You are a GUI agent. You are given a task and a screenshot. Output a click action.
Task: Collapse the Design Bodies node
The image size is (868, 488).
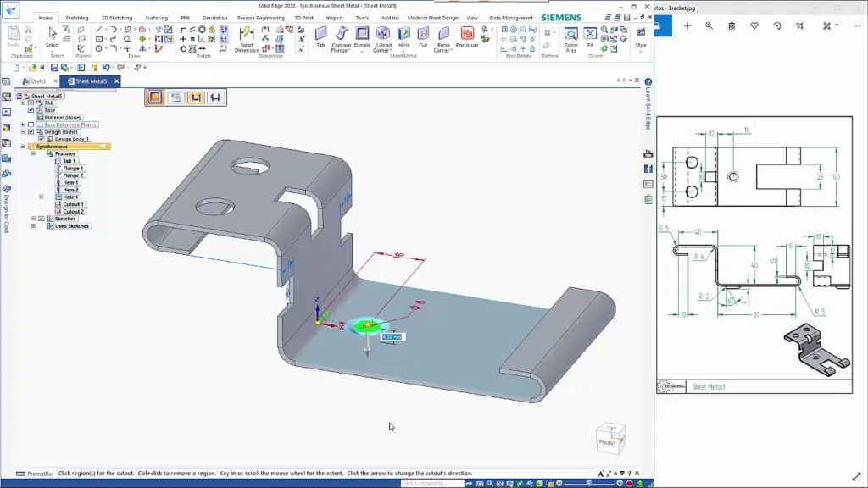click(23, 131)
